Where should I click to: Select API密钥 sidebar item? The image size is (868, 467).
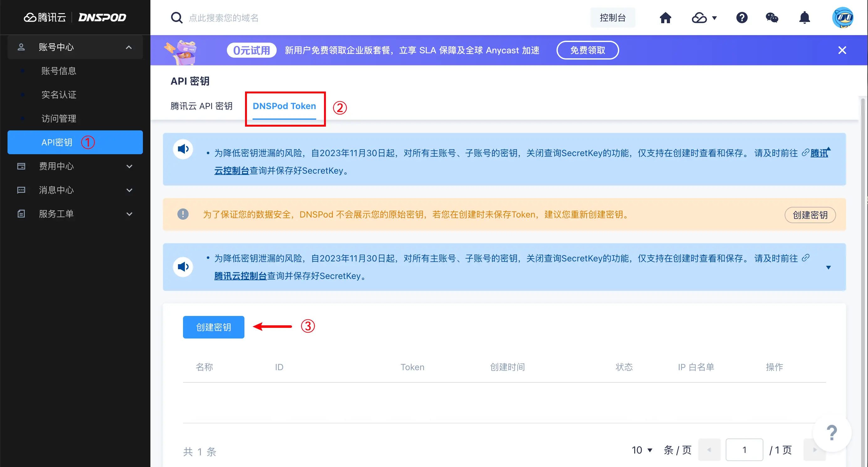(75, 142)
